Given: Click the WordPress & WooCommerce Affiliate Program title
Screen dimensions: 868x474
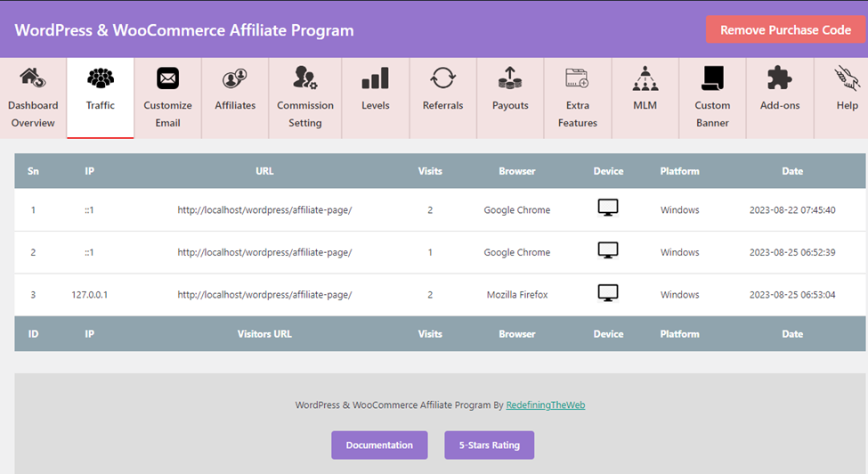Looking at the screenshot, I should tap(184, 30).
